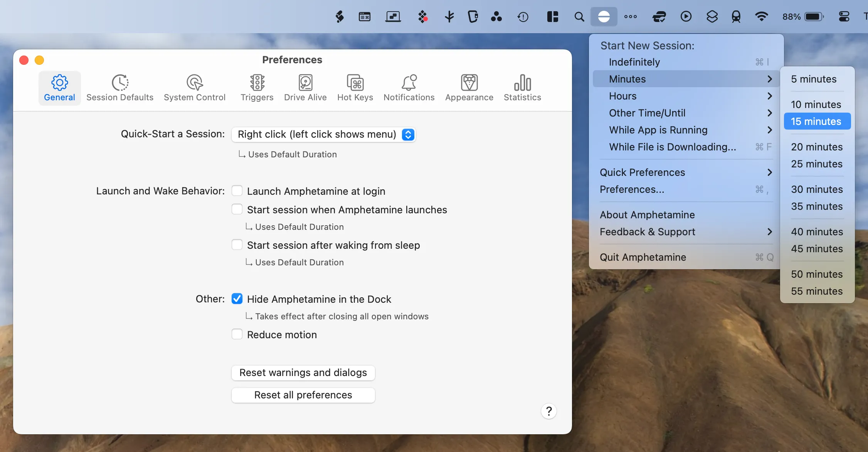868x452 pixels.
Task: Choose Quit Amphetamine from menu
Action: [643, 257]
